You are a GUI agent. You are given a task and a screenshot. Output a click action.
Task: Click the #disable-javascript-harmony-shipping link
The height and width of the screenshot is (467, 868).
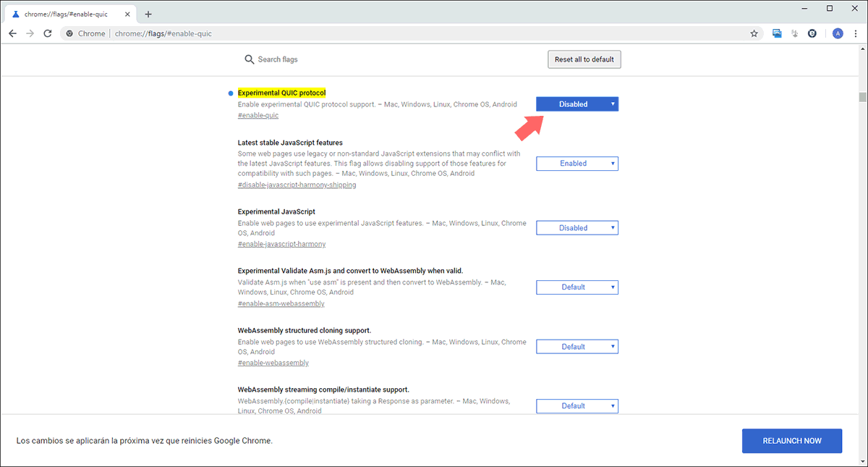coord(297,185)
